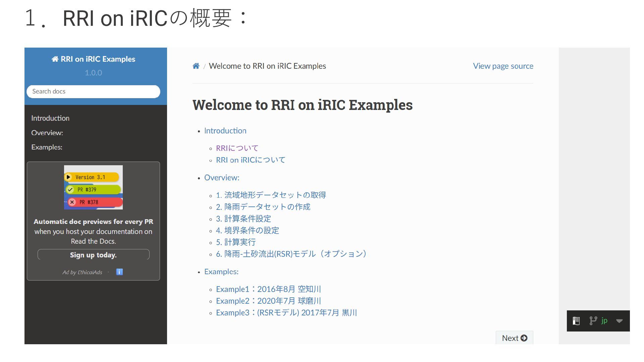The width and height of the screenshot is (644, 362).
Task: Open Example1 2016年8月 空知川 link
Action: point(268,289)
